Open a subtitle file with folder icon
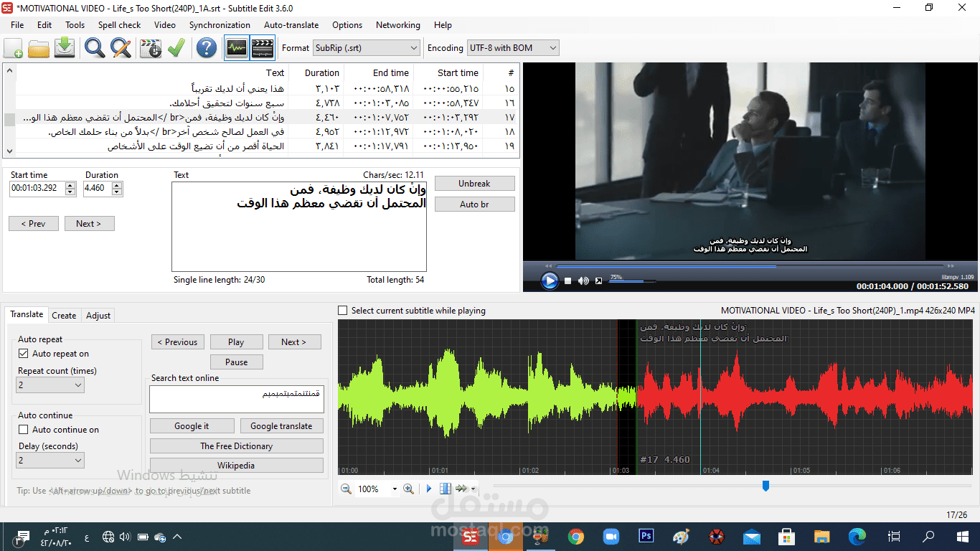This screenshot has width=980, height=551. point(39,48)
